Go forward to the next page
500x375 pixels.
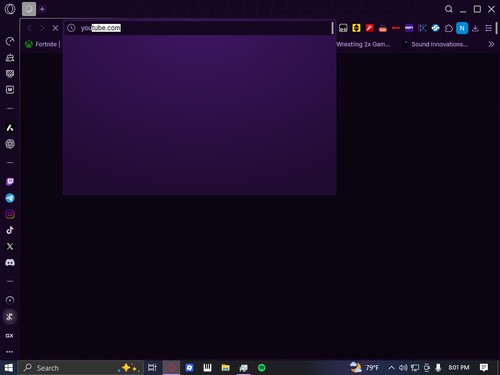pyautogui.click(x=42, y=28)
